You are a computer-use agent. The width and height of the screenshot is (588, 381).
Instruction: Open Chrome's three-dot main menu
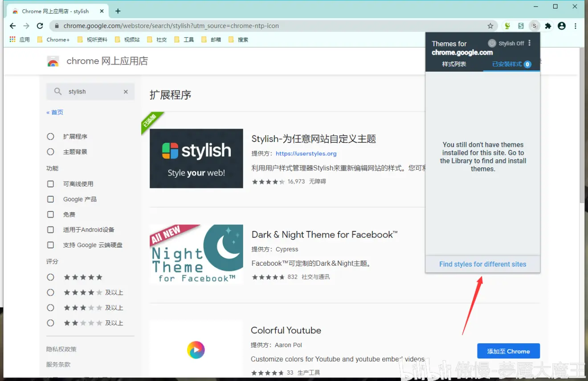click(x=576, y=26)
